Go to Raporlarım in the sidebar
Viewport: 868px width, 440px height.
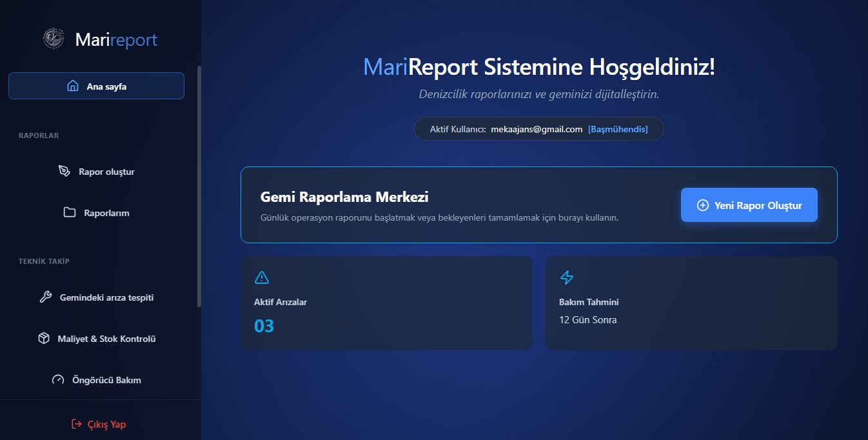[x=96, y=212]
